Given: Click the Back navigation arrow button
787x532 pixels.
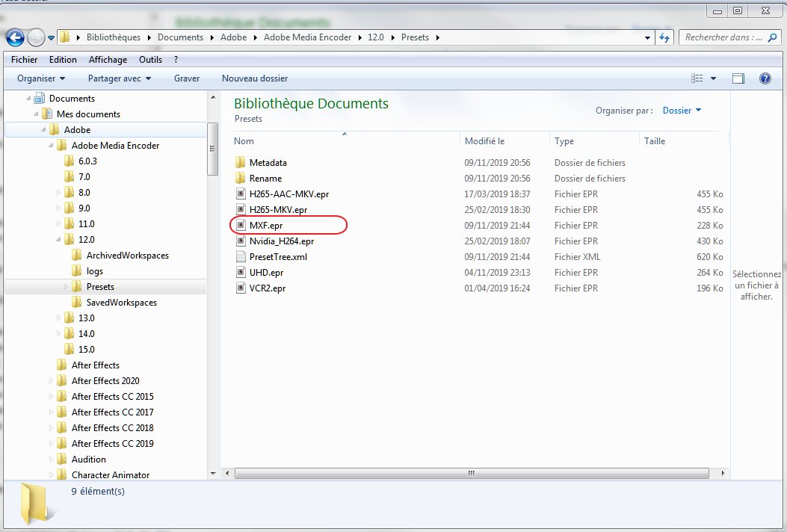Looking at the screenshot, I should click(15, 37).
